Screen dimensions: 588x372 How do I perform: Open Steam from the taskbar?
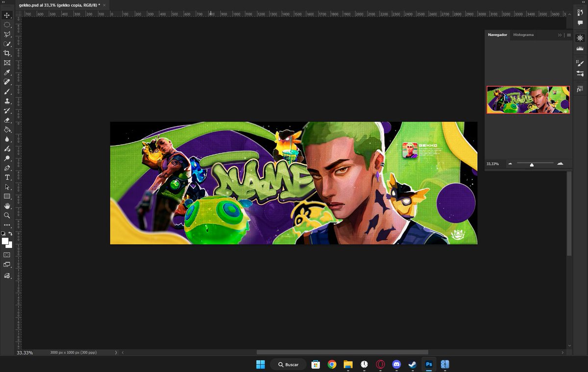click(x=413, y=364)
